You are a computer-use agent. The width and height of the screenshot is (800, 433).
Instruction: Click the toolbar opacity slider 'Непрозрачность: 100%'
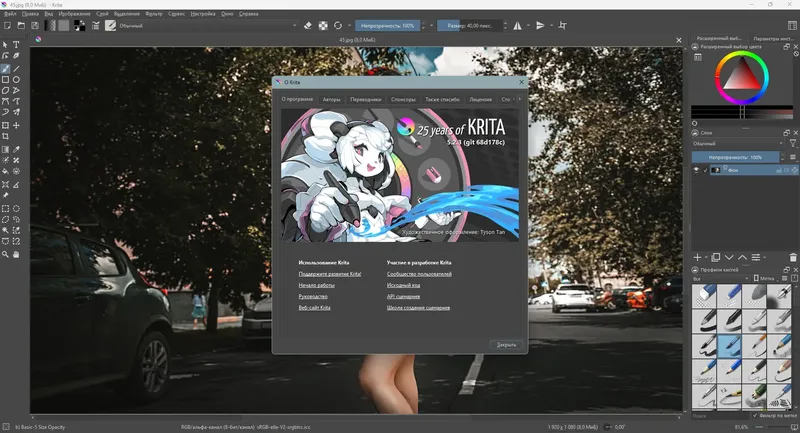pos(388,26)
